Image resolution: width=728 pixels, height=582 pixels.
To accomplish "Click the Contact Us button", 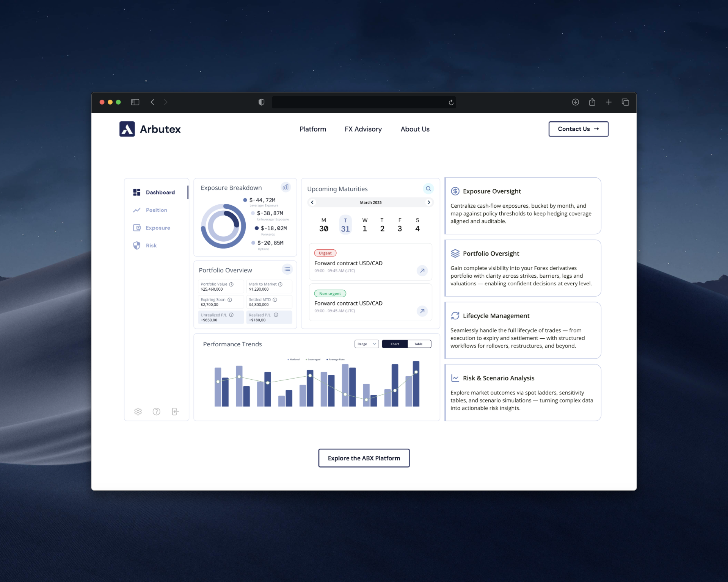I will tap(578, 129).
